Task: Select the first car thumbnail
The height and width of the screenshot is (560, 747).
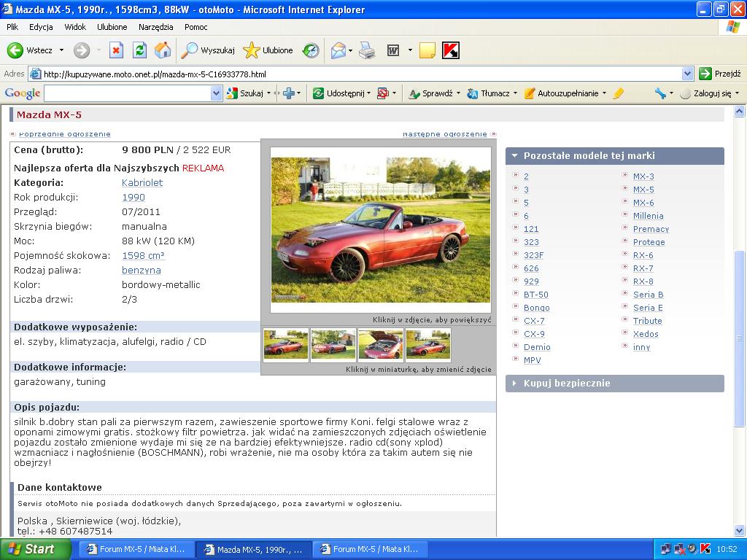Action: [x=286, y=344]
